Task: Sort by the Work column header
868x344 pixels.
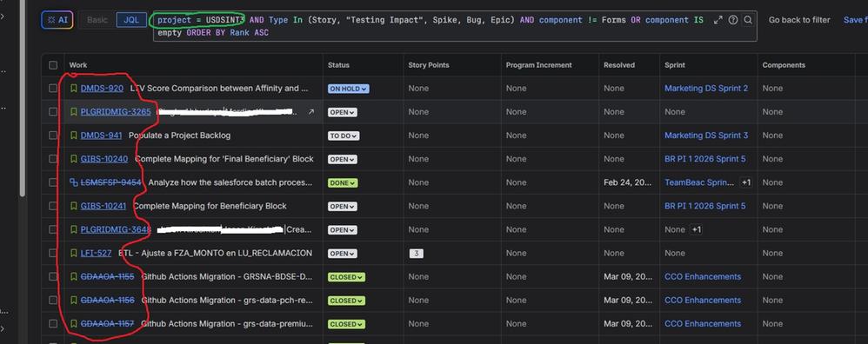Action: [x=78, y=65]
